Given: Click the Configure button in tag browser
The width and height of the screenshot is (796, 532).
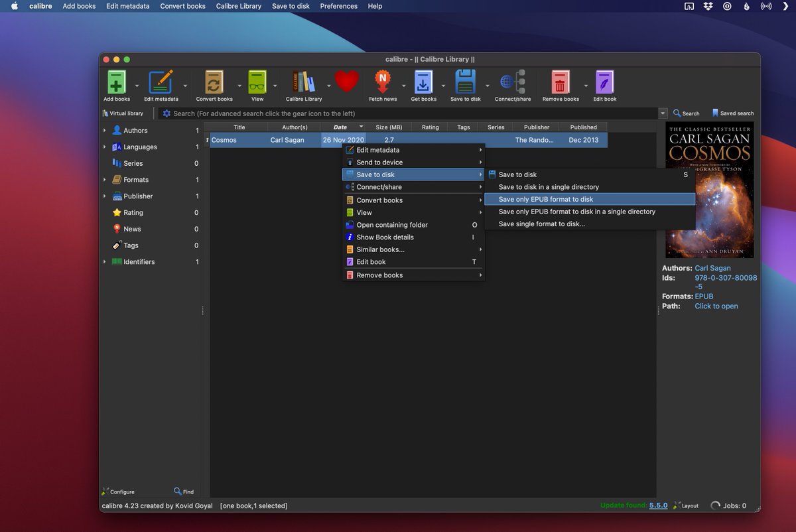Looking at the screenshot, I should (118, 492).
